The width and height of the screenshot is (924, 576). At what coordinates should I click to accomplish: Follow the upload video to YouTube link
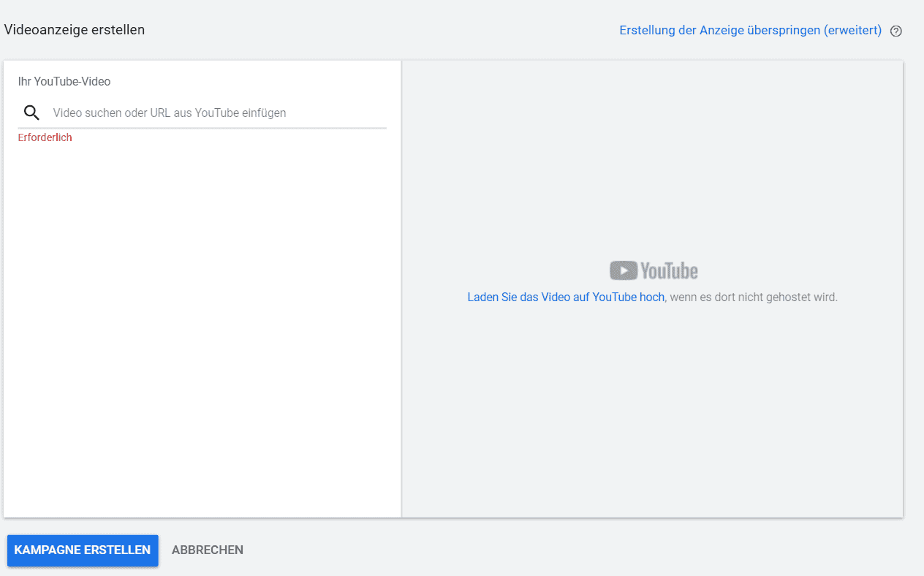(566, 298)
